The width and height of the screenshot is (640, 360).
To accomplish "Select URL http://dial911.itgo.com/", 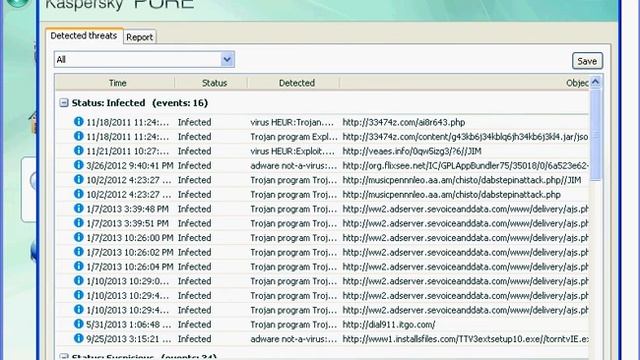I will pos(389,324).
